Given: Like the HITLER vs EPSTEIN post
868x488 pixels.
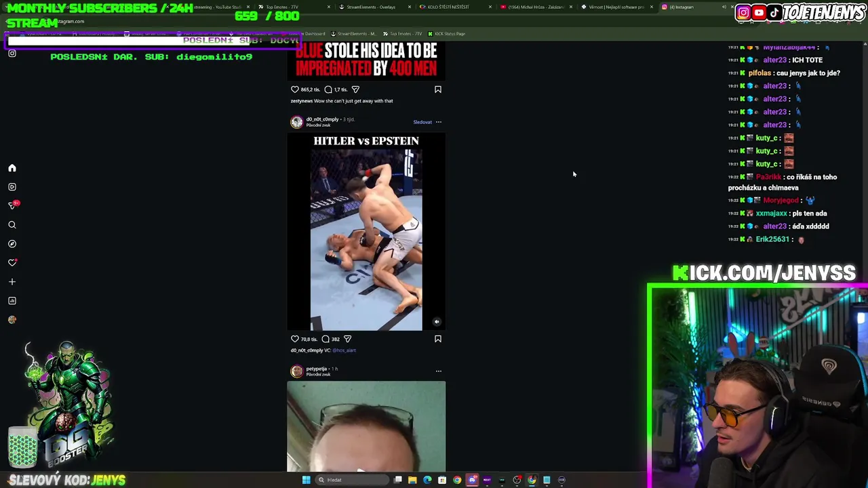Looking at the screenshot, I should [x=295, y=339].
